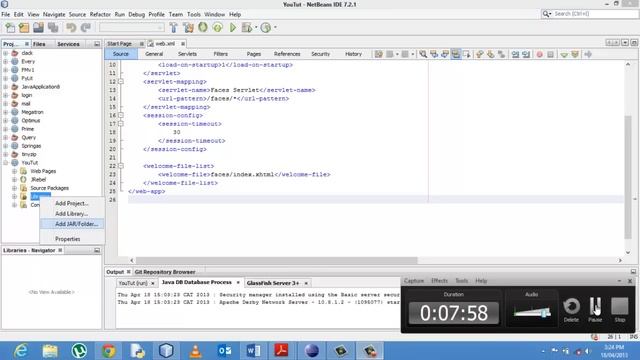Click the Undo toolbar icon

(x=71, y=28)
